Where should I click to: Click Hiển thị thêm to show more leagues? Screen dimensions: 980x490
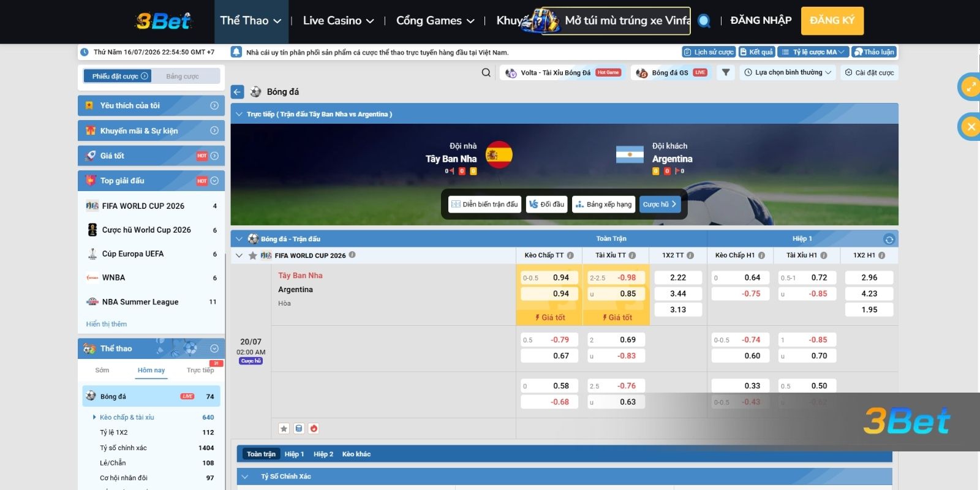(107, 324)
